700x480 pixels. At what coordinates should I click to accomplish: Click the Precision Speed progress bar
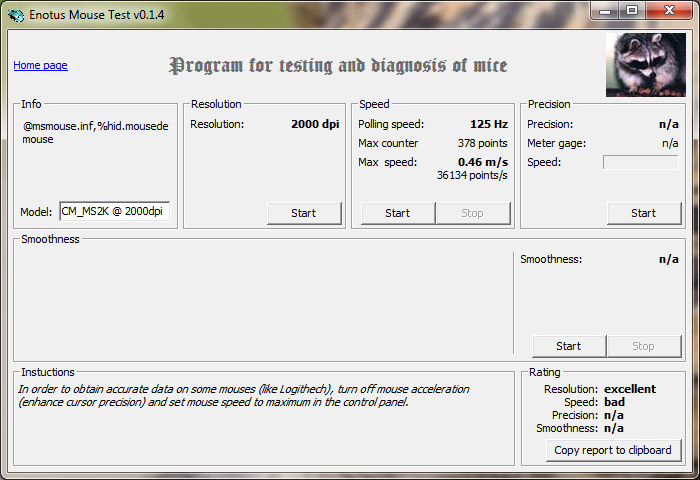coord(641,162)
